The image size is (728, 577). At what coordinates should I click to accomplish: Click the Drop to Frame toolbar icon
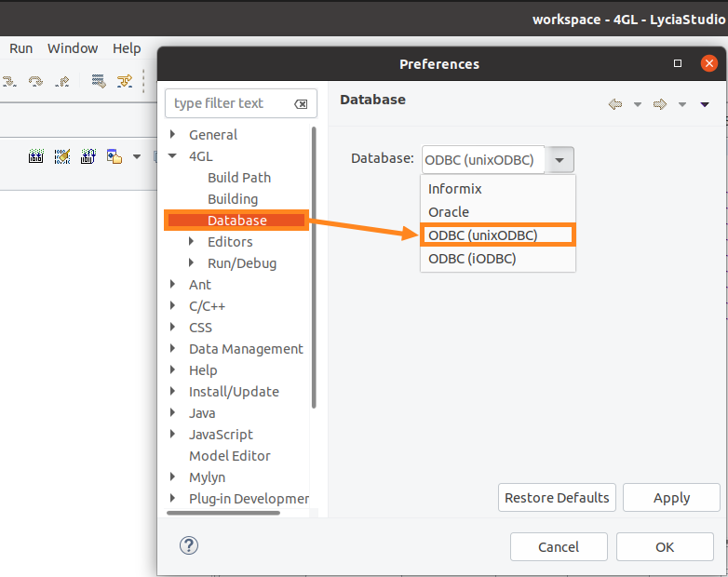tap(98, 81)
